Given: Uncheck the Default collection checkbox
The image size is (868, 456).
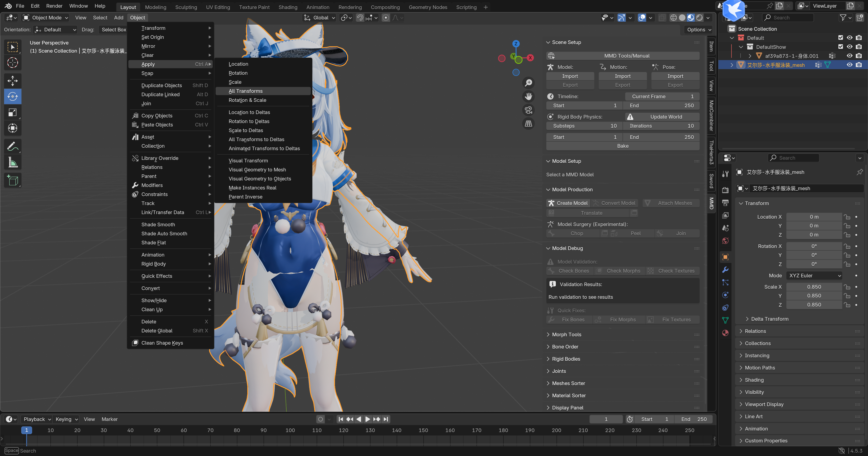Looking at the screenshot, I should click(x=840, y=38).
